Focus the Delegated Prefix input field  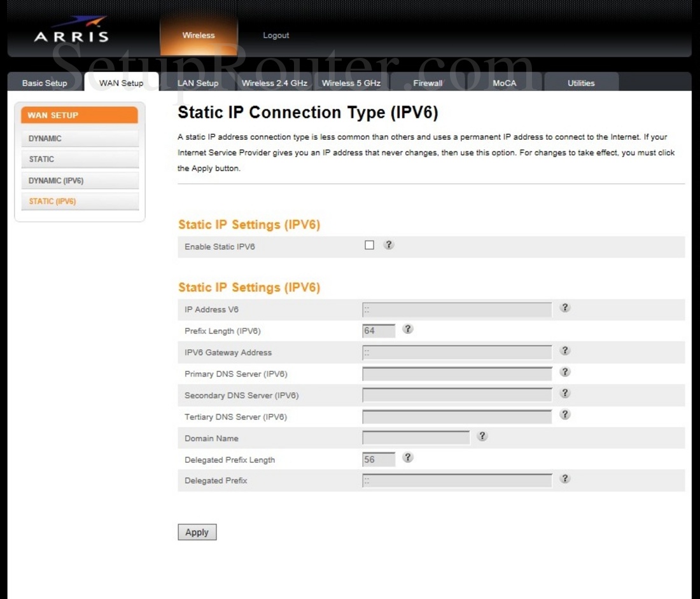(457, 480)
